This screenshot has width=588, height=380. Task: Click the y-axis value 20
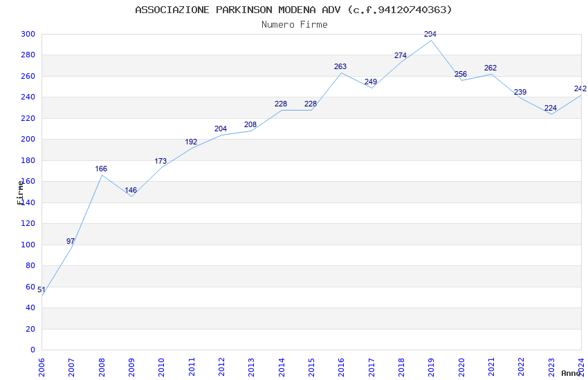click(30, 329)
